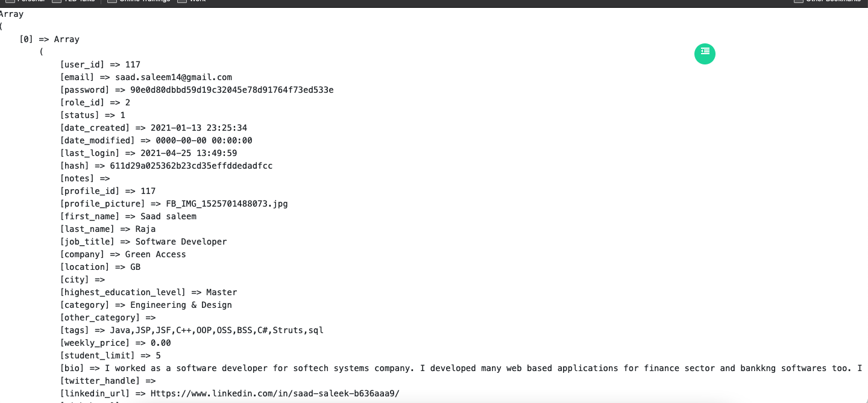Click the last_login timestamp value

pyautogui.click(x=189, y=153)
